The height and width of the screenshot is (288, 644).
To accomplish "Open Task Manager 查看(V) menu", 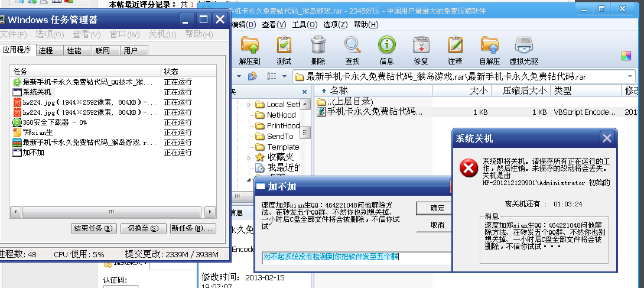I will click(87, 34).
